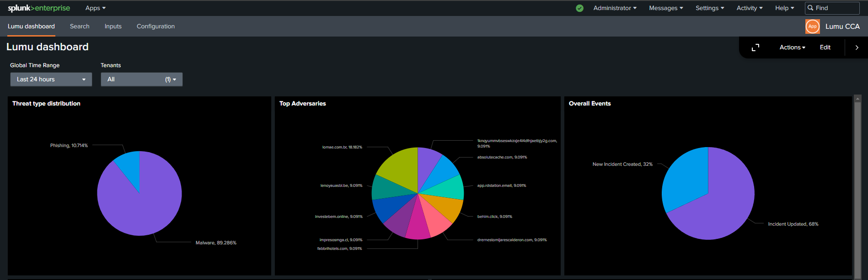The height and width of the screenshot is (280, 868).
Task: Click the orange Lumu CCA app icon
Action: coord(812,26)
